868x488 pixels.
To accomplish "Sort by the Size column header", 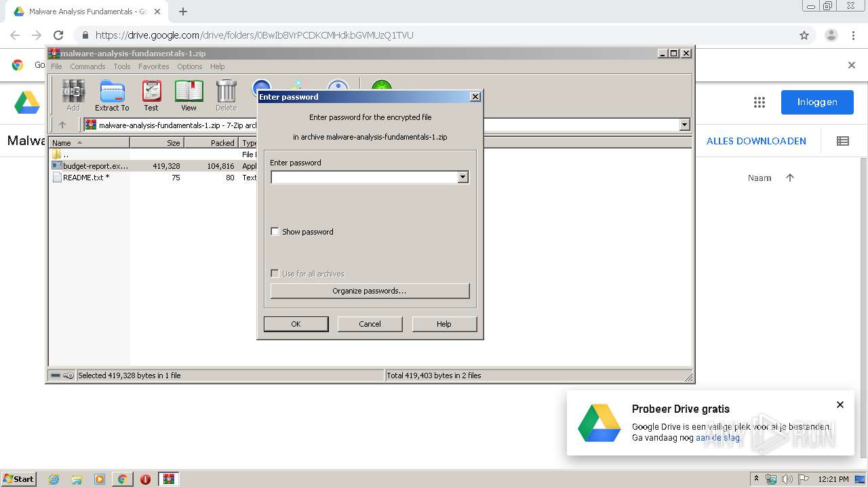I will 157,142.
